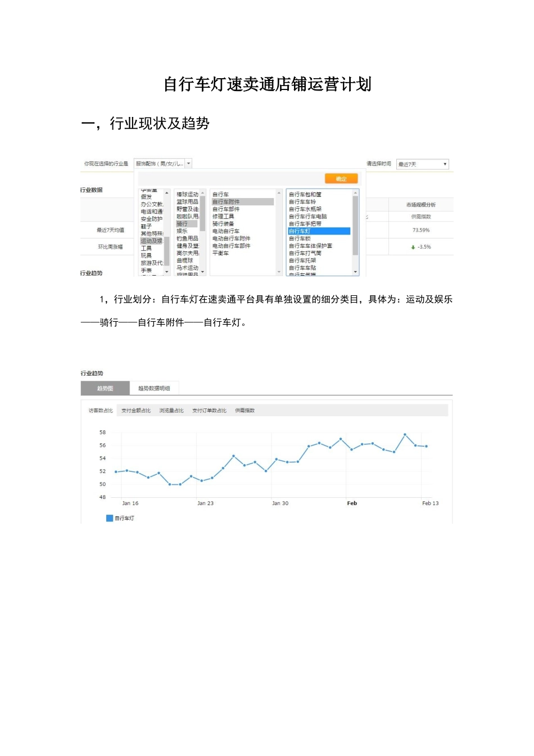
Task: Click the 环比周涨幅 row label
Action: tap(110, 247)
